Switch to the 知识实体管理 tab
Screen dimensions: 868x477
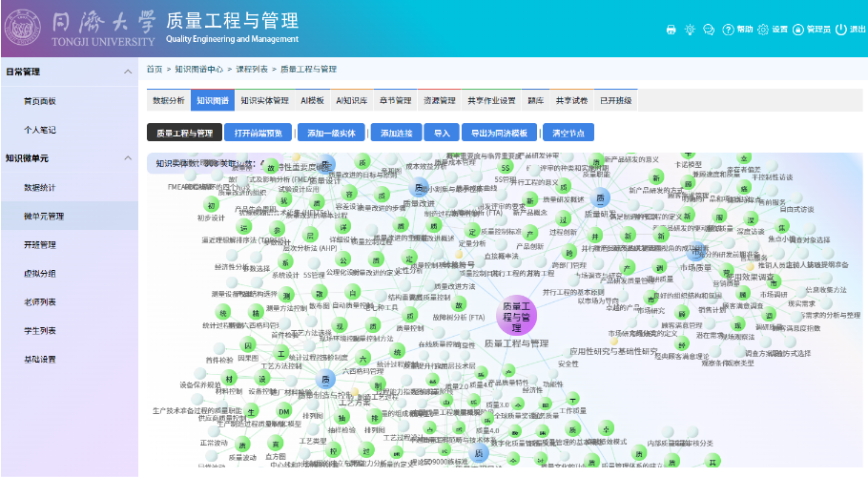pos(264,100)
